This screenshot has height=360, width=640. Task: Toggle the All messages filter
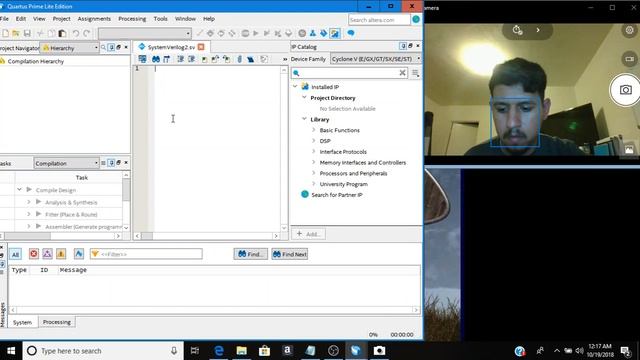click(15, 254)
